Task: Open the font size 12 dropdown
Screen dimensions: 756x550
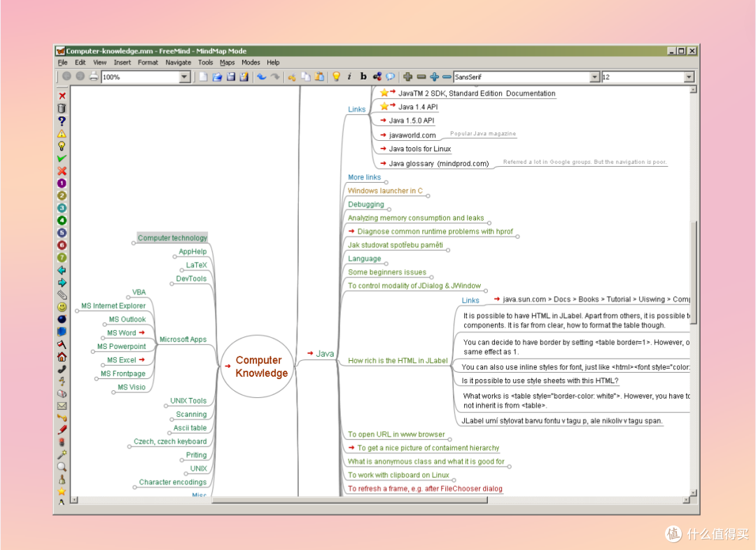Action: click(x=689, y=76)
